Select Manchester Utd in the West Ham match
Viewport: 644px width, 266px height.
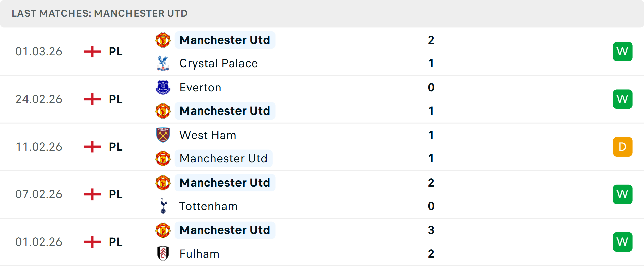[x=223, y=158]
